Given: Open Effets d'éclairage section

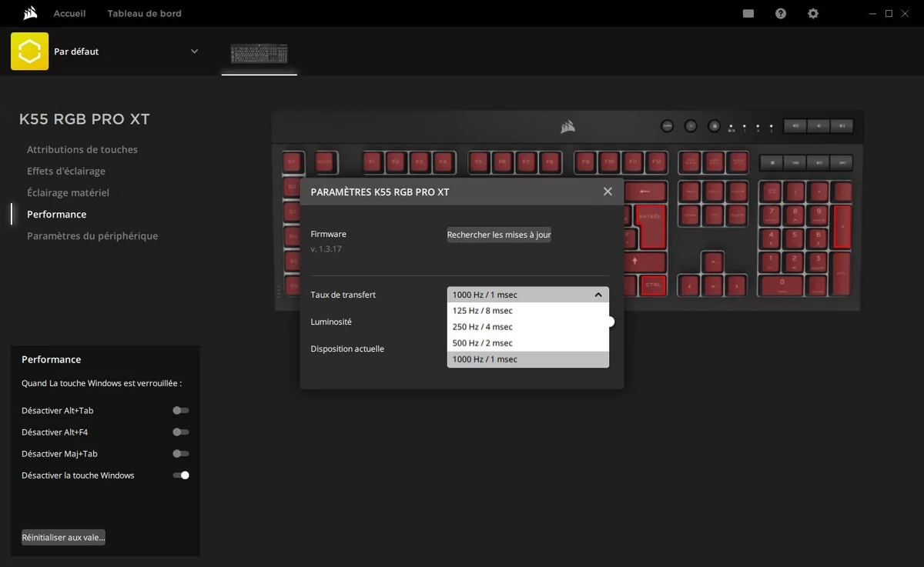Looking at the screenshot, I should tap(66, 171).
